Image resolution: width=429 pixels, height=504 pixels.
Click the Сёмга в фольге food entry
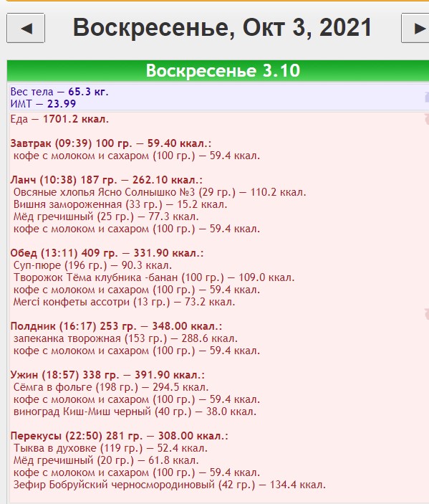click(x=111, y=387)
